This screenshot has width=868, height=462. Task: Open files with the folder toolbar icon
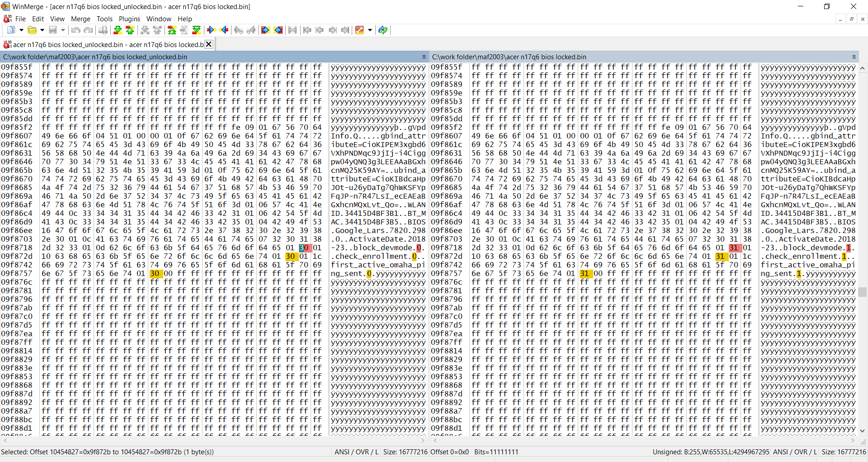click(x=32, y=30)
